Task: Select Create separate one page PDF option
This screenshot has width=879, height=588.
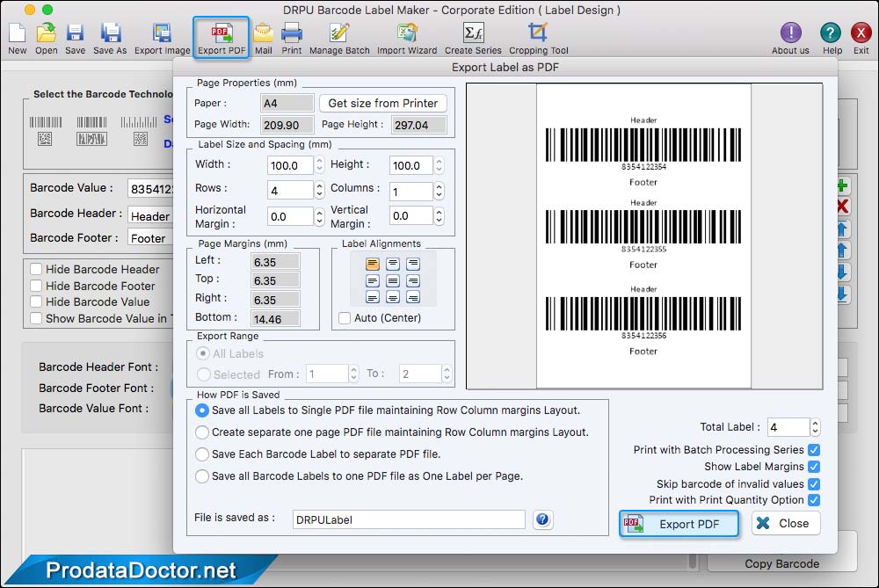Action: point(202,432)
